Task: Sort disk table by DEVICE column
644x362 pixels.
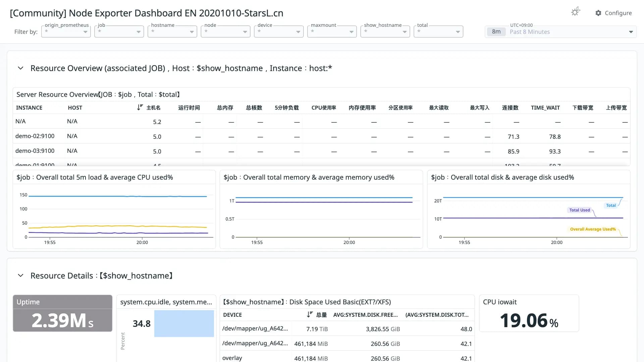Action: [x=232, y=315]
